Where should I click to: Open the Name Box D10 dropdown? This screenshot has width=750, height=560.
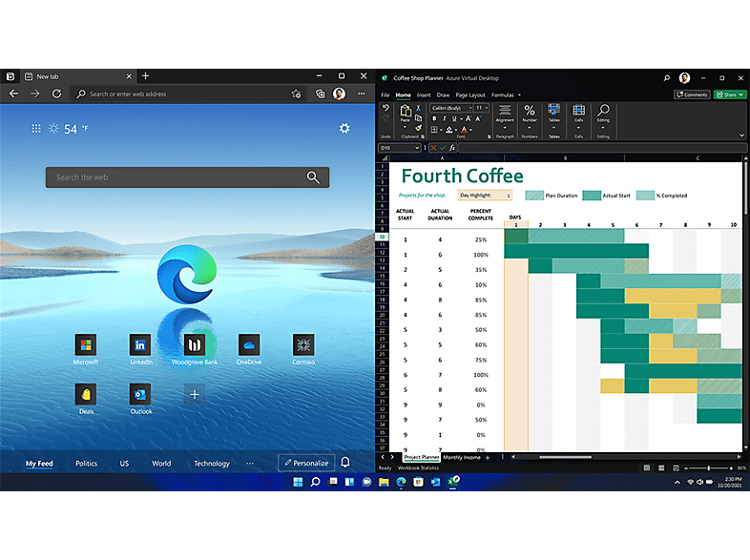pos(417,148)
